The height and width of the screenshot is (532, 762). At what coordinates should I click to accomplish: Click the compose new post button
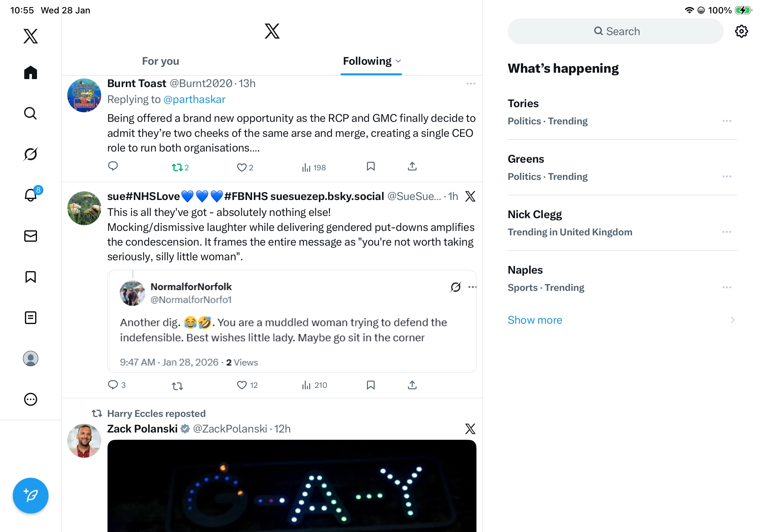pos(31,496)
